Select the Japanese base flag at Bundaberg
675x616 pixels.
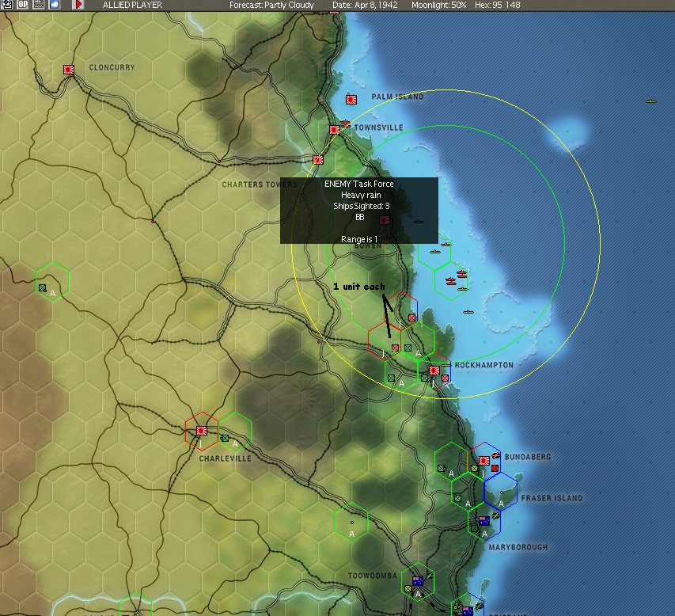point(483,461)
